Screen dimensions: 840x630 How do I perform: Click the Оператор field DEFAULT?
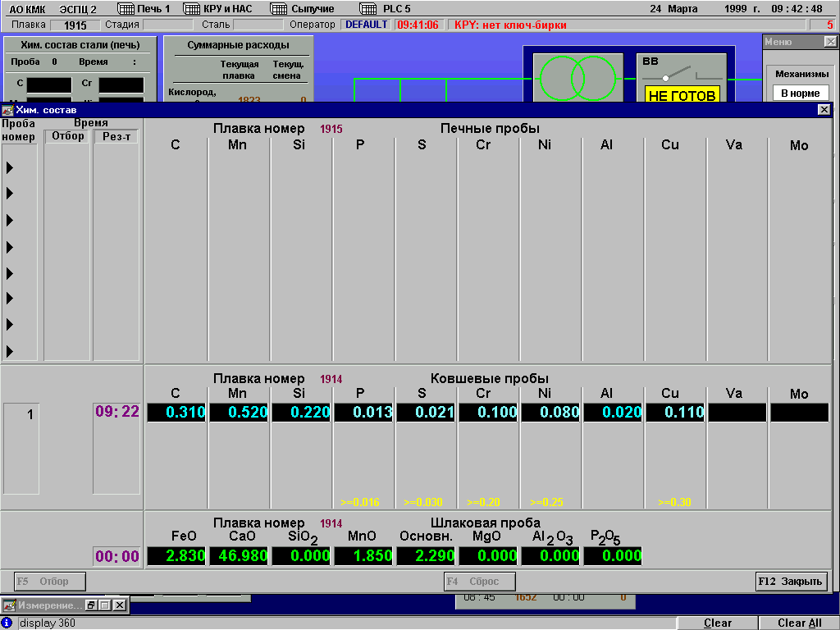[367, 25]
